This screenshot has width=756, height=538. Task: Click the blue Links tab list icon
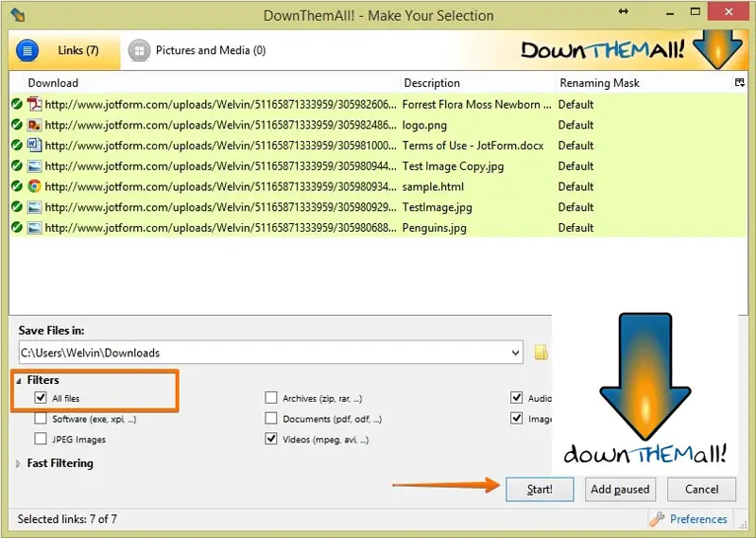point(27,51)
